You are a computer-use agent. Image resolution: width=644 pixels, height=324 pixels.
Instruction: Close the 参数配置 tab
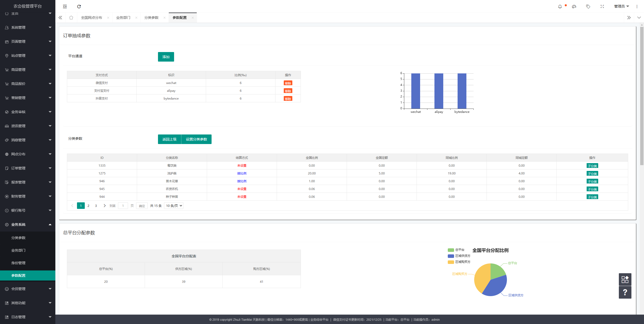pos(193,18)
